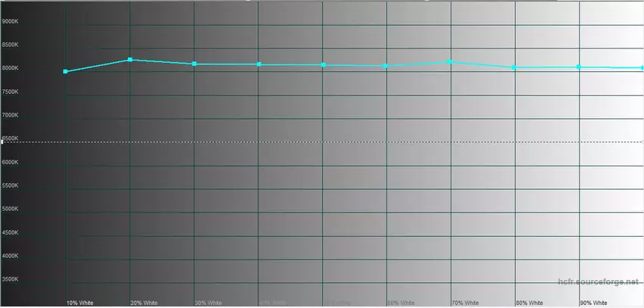The height and width of the screenshot is (308, 644).
Task: Pick the cyan marker at 40% White
Action: [x=259, y=64]
